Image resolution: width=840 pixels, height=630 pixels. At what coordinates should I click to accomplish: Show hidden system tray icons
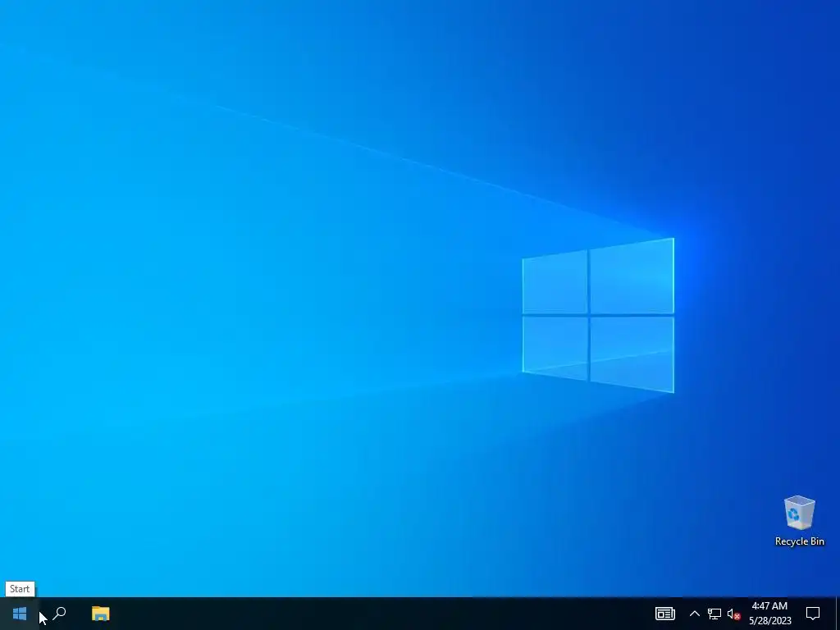point(694,614)
